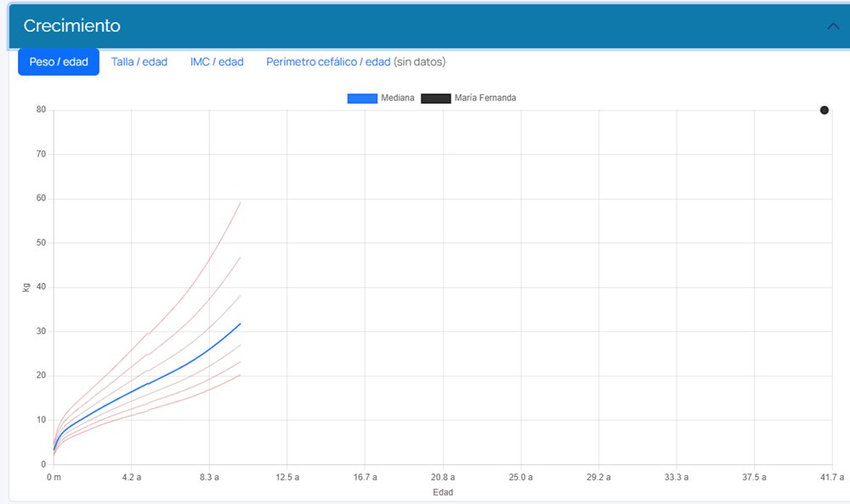Click the Edad axis title

(x=443, y=492)
